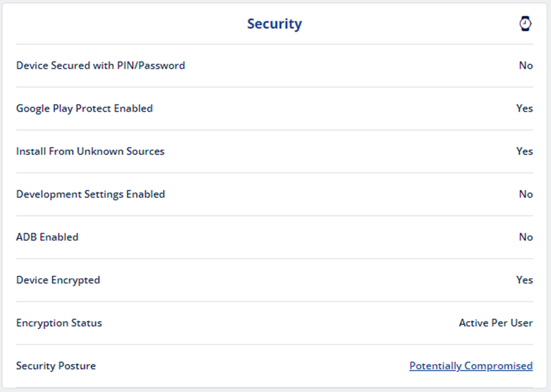
Task: Select the Security Posture label
Action: click(x=56, y=366)
